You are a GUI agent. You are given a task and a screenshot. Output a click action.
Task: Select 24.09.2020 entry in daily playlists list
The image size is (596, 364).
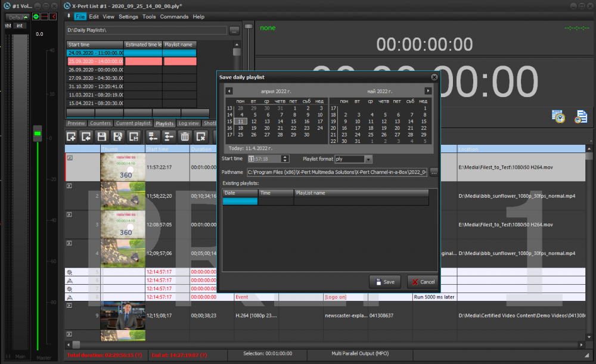(x=95, y=53)
